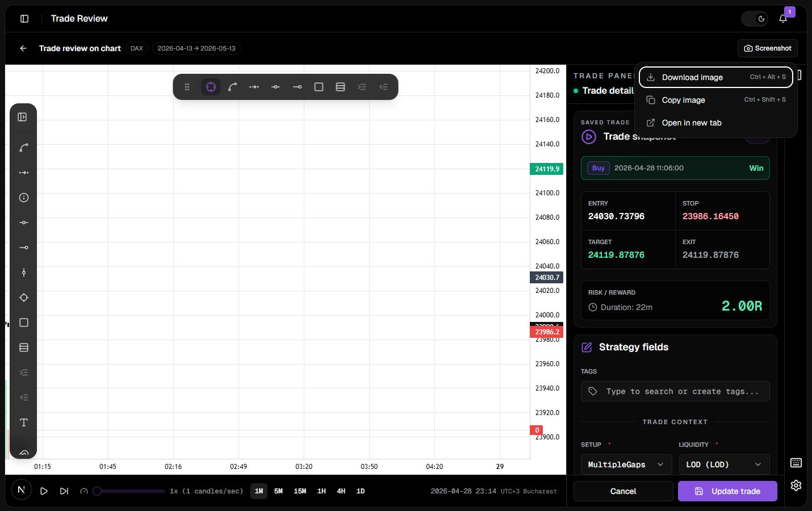Select the Text (T) tool in the vertical toolbar
Image resolution: width=812 pixels, height=511 pixels.
24,422
